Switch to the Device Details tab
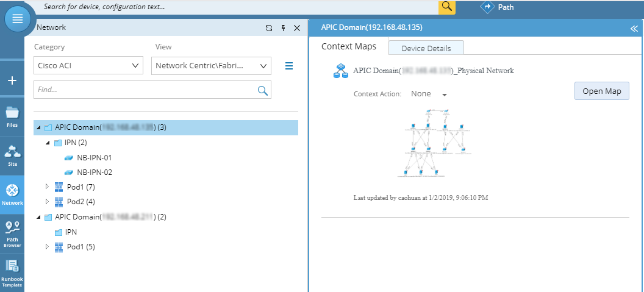The width and height of the screenshot is (644, 292). point(426,48)
